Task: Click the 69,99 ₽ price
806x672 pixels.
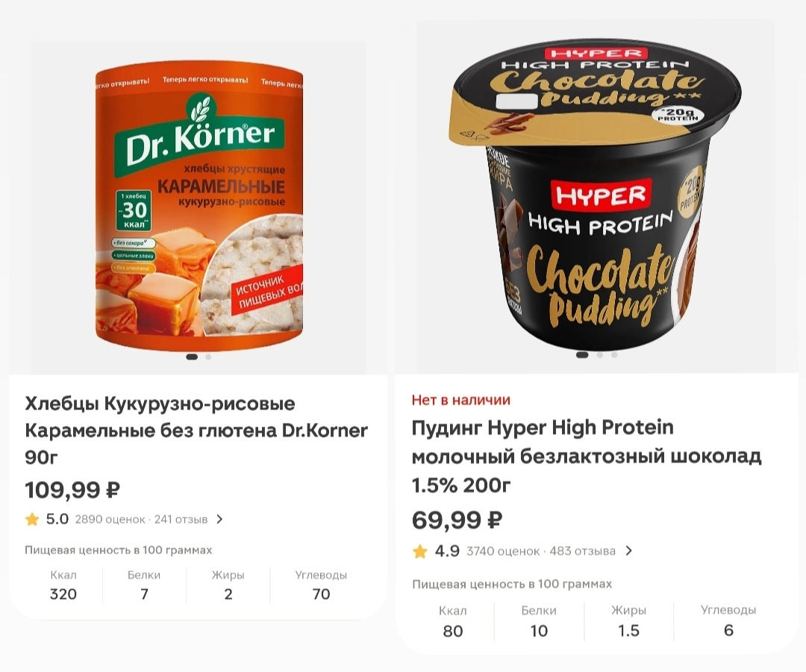Action: (x=457, y=521)
